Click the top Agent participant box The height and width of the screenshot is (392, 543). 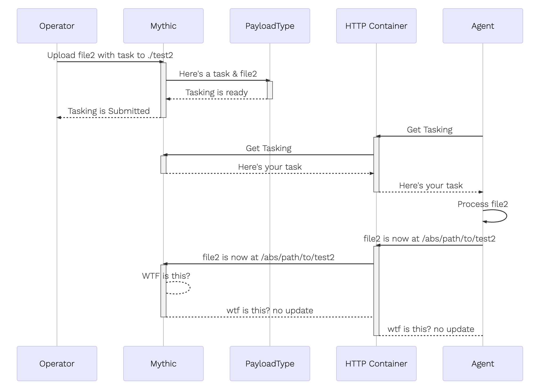(483, 26)
